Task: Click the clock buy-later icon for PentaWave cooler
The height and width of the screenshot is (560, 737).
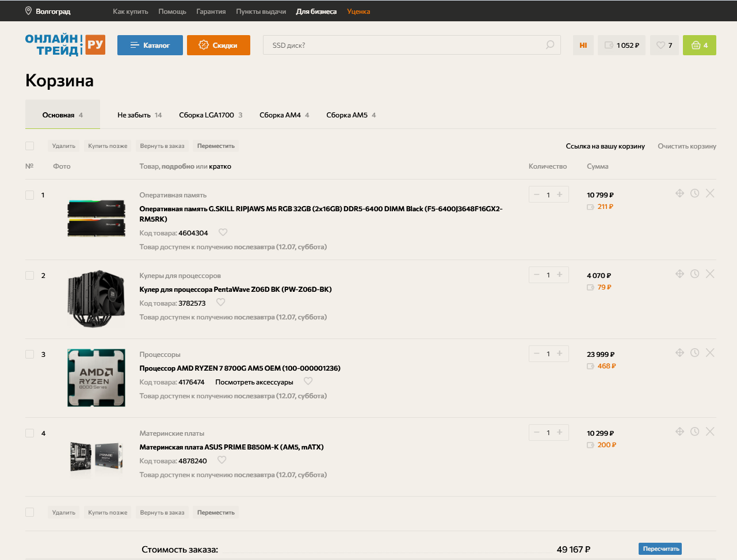Action: pos(695,274)
